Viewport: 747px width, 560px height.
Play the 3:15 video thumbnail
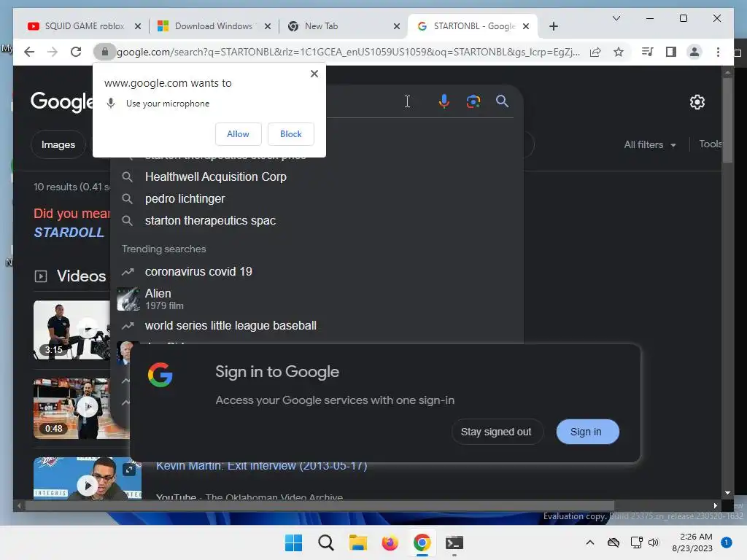pyautogui.click(x=71, y=330)
